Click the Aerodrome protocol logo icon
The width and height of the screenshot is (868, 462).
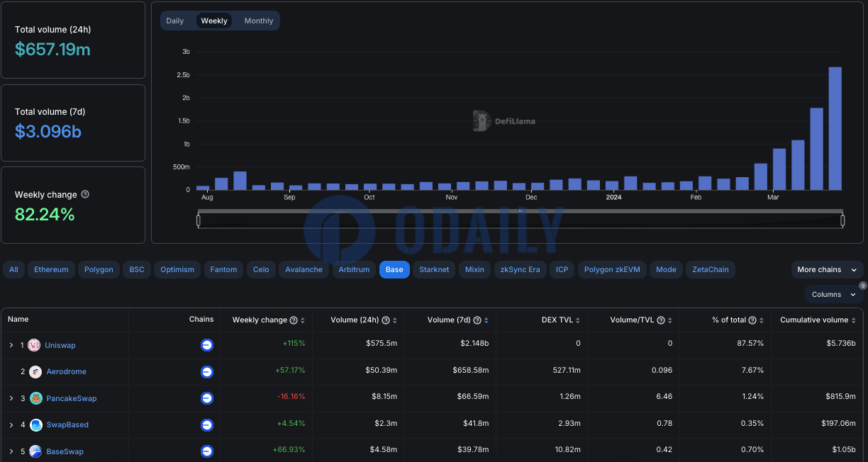tap(35, 371)
